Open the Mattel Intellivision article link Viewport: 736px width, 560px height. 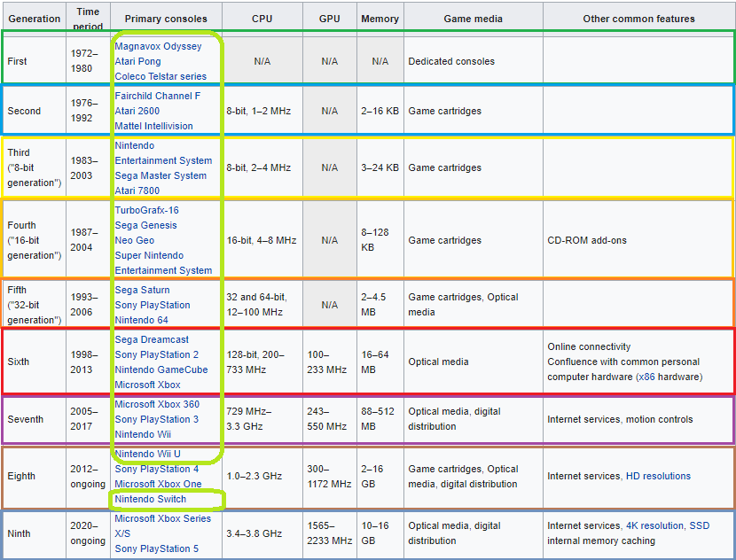[153, 126]
